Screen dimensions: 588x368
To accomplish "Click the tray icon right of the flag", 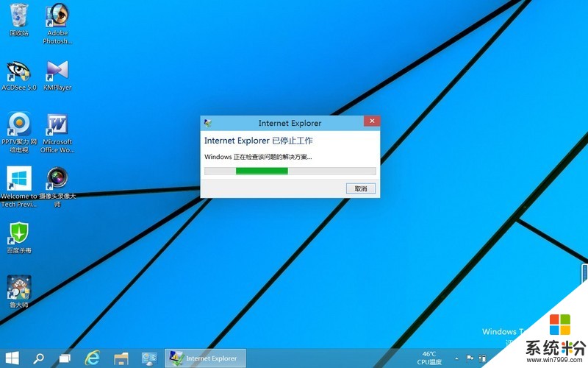I will (483, 358).
